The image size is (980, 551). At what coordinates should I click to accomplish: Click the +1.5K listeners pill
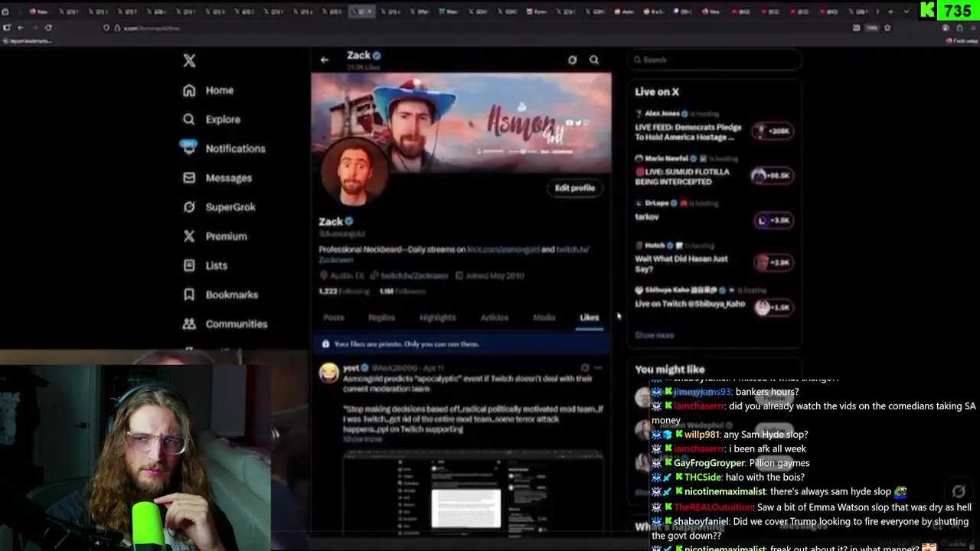pos(773,307)
